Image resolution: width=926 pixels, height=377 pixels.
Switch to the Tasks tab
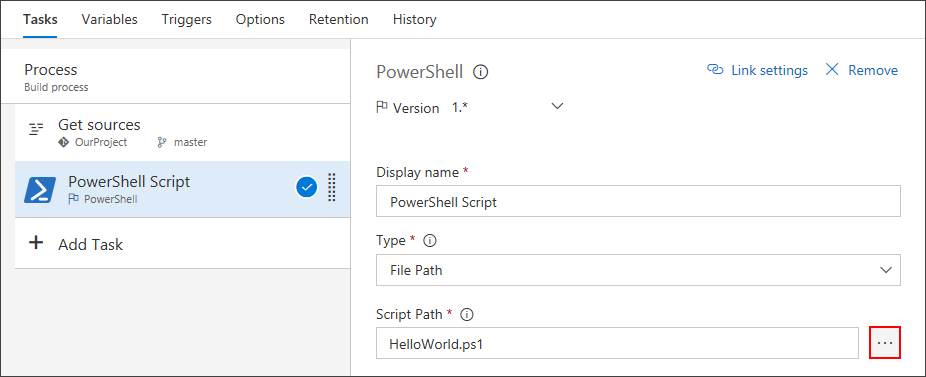(x=40, y=20)
